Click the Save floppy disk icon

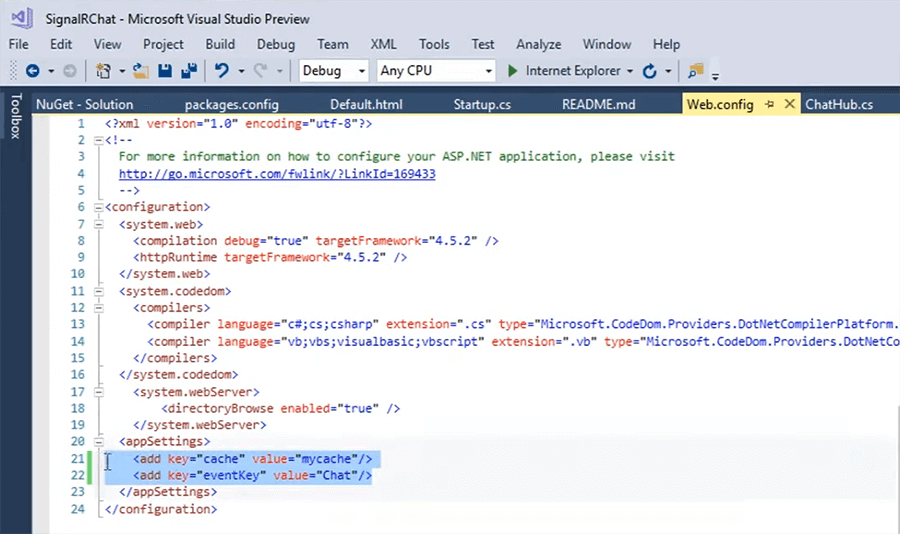point(165,71)
